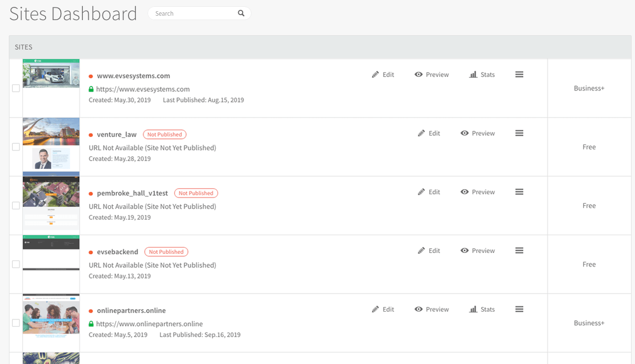Click the Business+ plan for www.evsesystems.com
The width and height of the screenshot is (635, 364).
[589, 88]
